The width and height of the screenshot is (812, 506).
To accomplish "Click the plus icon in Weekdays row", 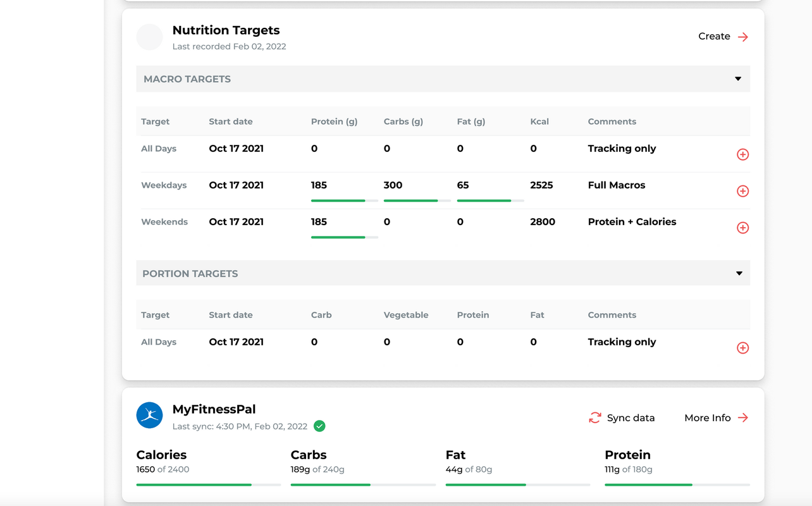I will point(742,191).
